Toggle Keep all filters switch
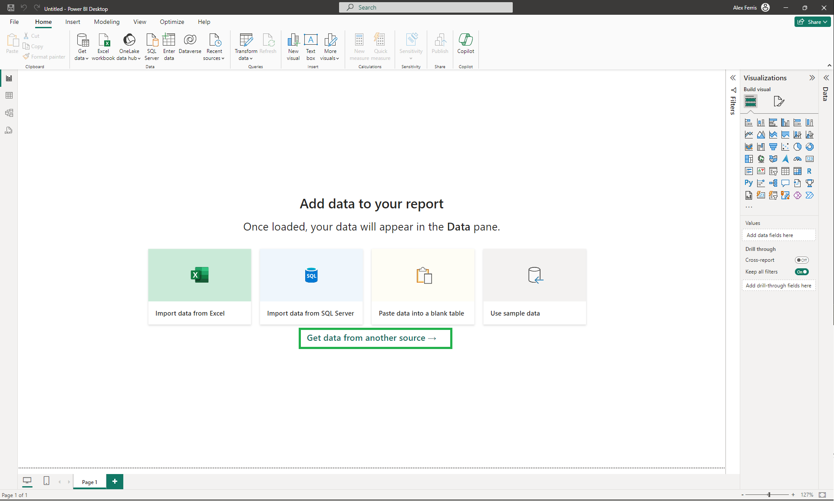This screenshot has width=834, height=504. click(x=801, y=272)
